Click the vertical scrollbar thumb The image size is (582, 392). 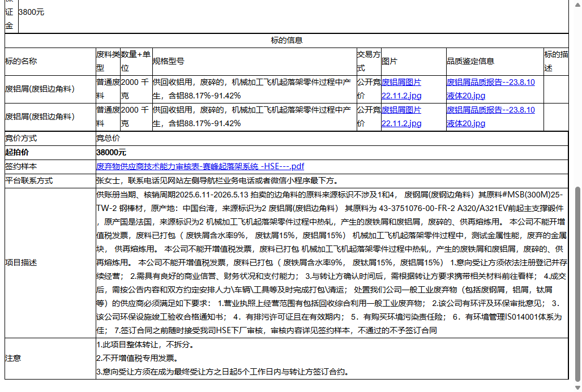[577, 284]
